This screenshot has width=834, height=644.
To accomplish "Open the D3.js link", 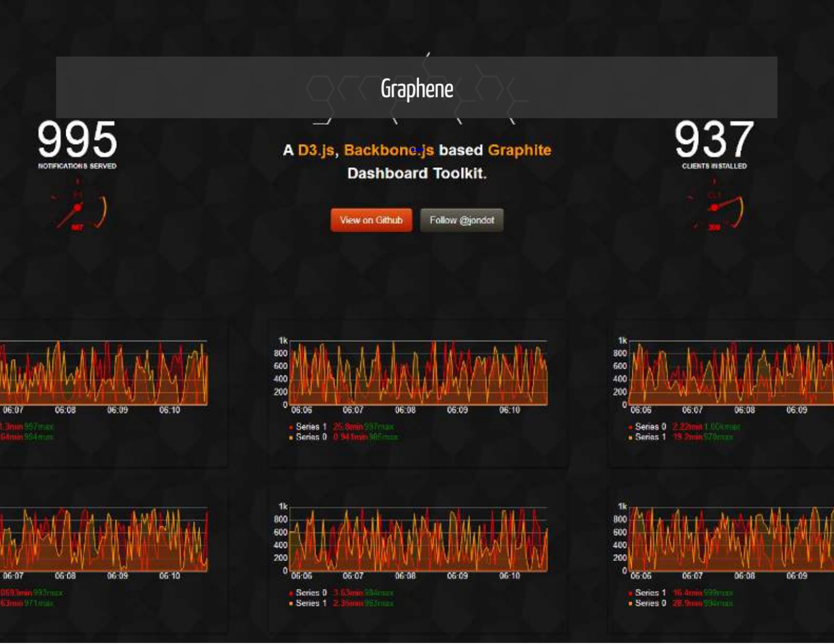I will pos(316,150).
